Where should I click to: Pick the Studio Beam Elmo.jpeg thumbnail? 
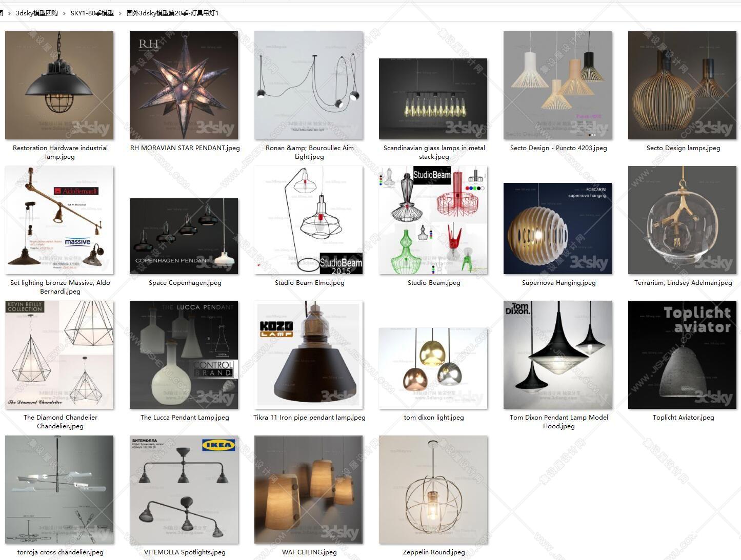309,220
